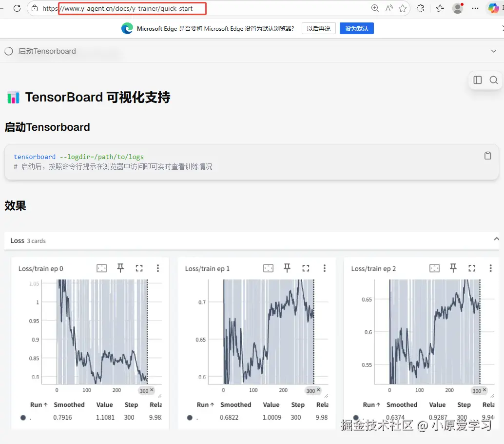
Task: Click the Step header in ep 2 table
Action: (464, 405)
